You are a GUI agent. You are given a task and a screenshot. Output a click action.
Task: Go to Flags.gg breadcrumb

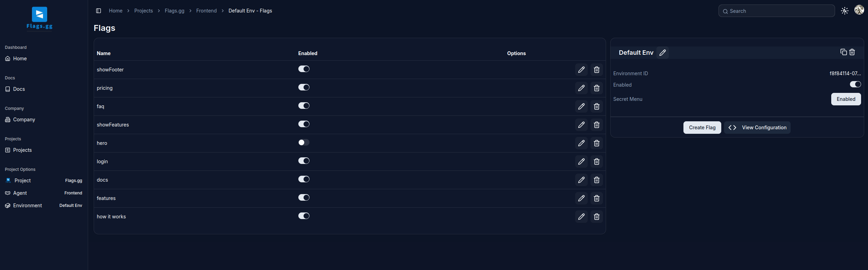pyautogui.click(x=175, y=11)
